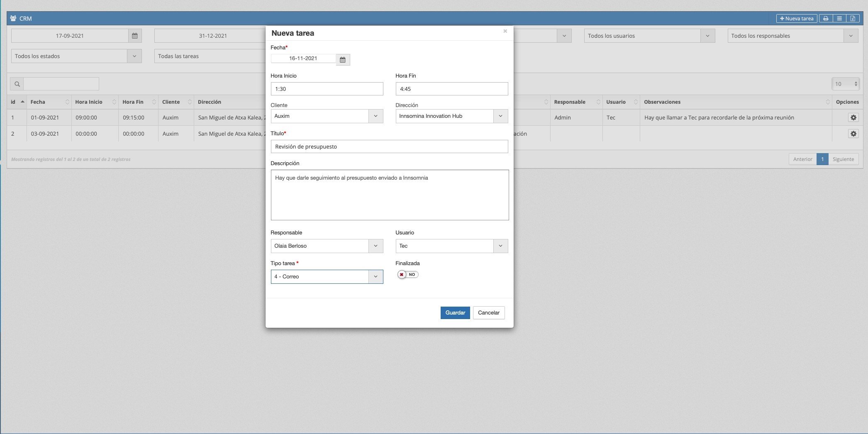Viewport: 868px width, 434px height.
Task: Click the Guardar button
Action: point(455,313)
